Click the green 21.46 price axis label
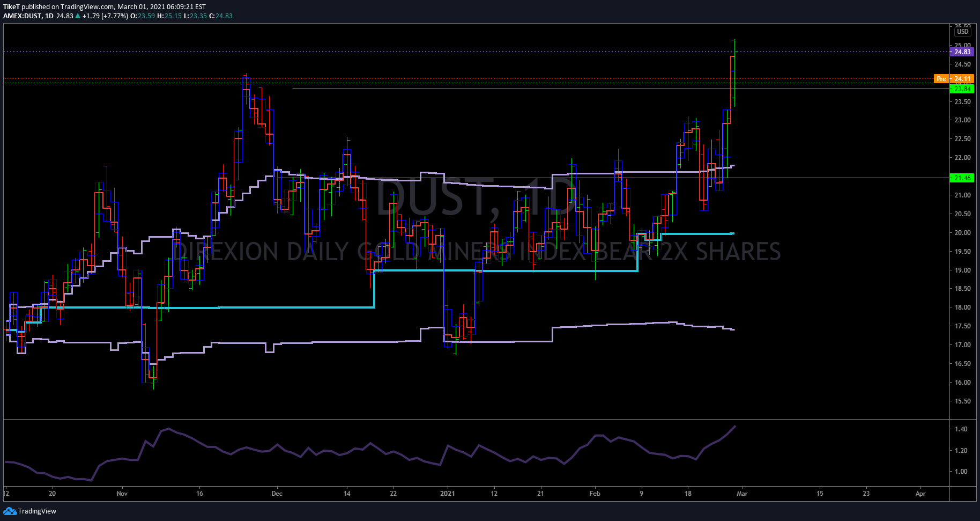980x521 pixels. click(x=962, y=178)
